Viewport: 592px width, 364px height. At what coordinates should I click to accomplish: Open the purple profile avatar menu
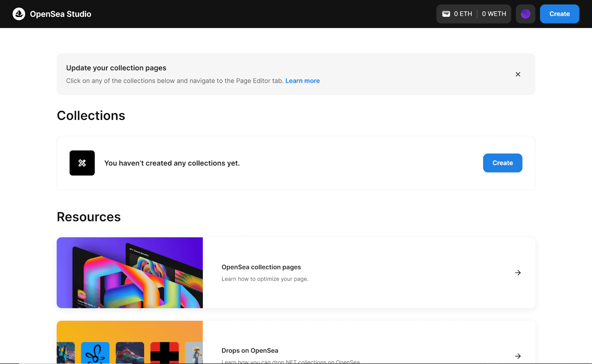click(x=525, y=14)
